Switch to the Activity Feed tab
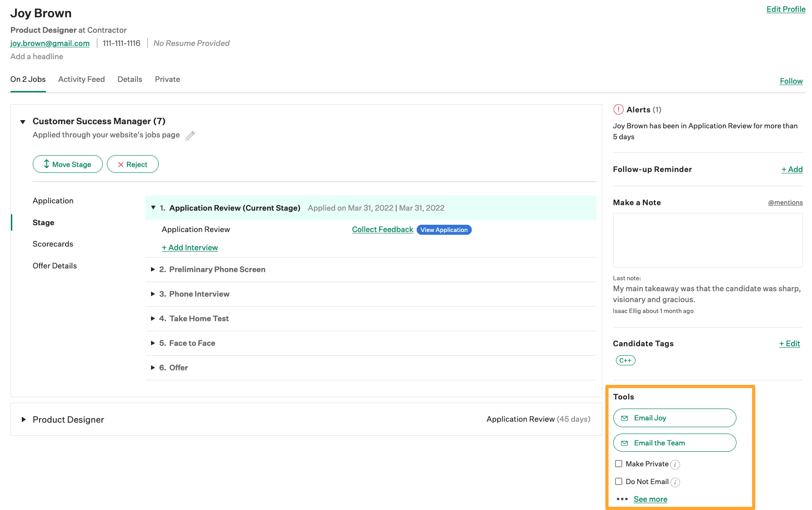Screen dimensions: 812x510 pos(81,79)
